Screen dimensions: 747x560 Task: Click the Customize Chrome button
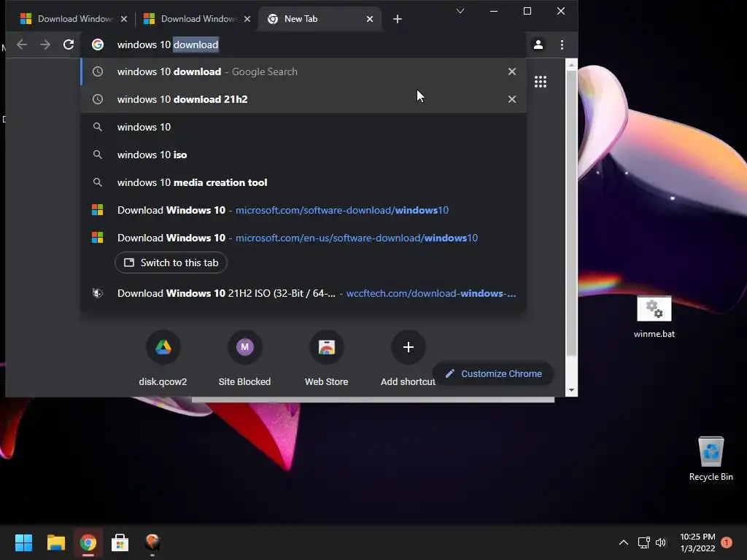[494, 374]
